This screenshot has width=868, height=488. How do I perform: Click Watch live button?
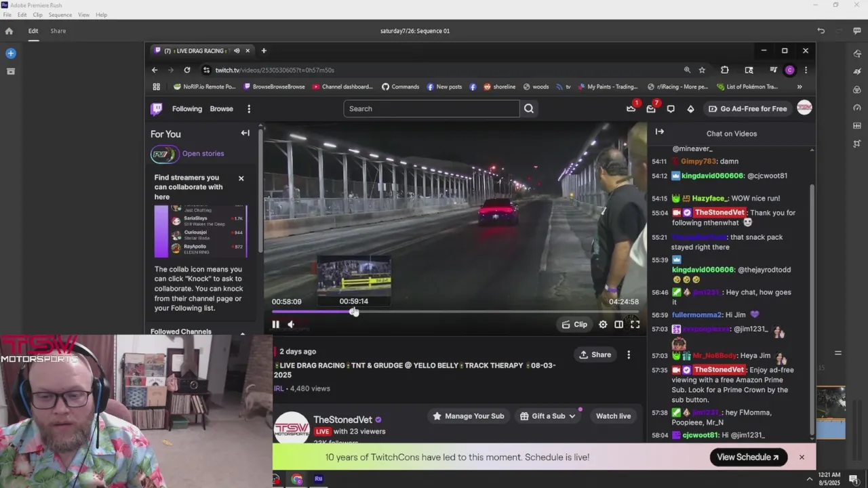click(x=613, y=416)
